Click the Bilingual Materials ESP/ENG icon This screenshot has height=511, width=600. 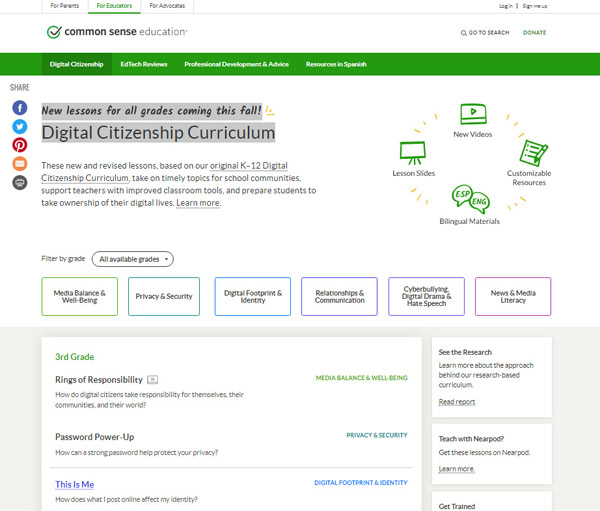click(x=471, y=199)
